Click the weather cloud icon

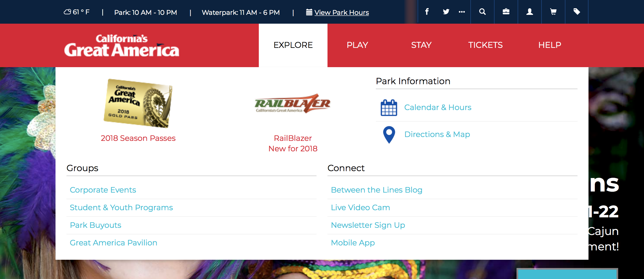[67, 12]
